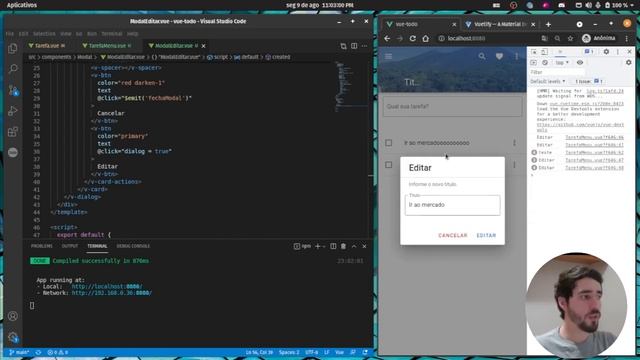Expand new terminal launch profile arrow
This screenshot has height=360, width=640.
[x=324, y=246]
